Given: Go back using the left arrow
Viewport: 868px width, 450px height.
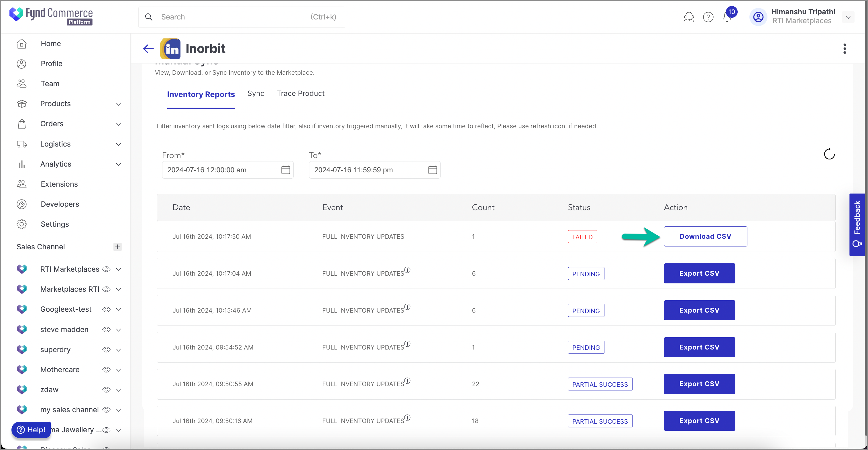Looking at the screenshot, I should (x=148, y=48).
